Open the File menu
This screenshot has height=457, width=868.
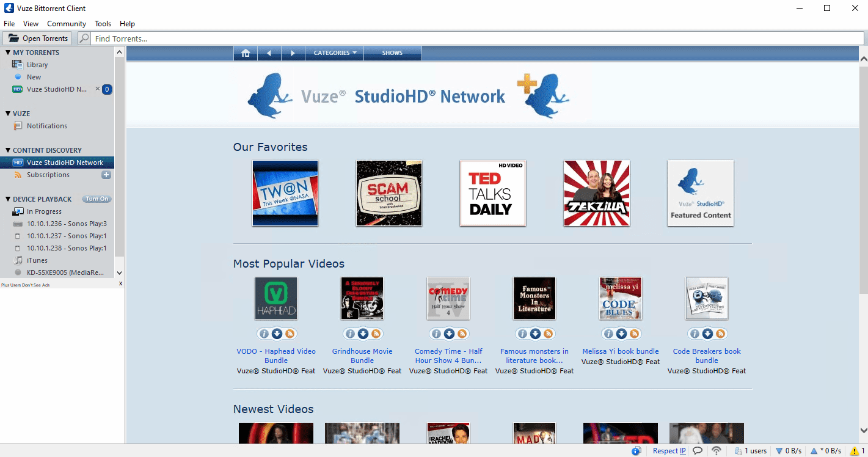pos(9,24)
